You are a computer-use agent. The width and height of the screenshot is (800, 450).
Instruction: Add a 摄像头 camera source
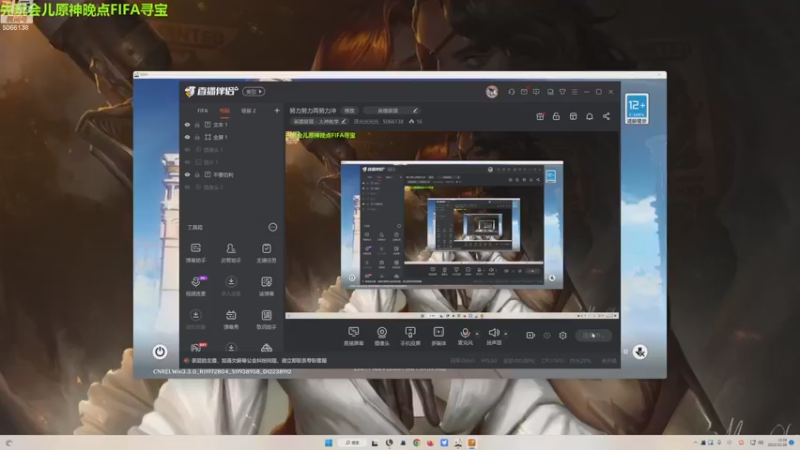(x=382, y=336)
